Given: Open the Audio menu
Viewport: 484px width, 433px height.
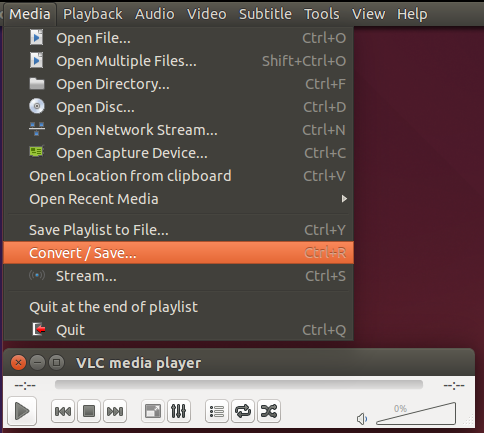Looking at the screenshot, I should pos(155,14).
